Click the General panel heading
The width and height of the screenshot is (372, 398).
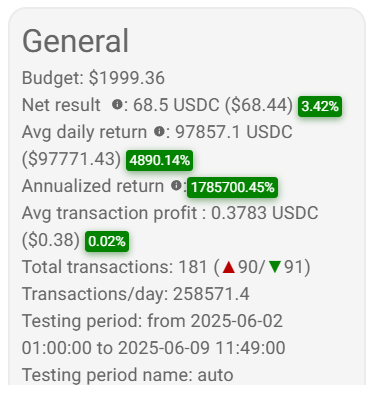tap(75, 41)
